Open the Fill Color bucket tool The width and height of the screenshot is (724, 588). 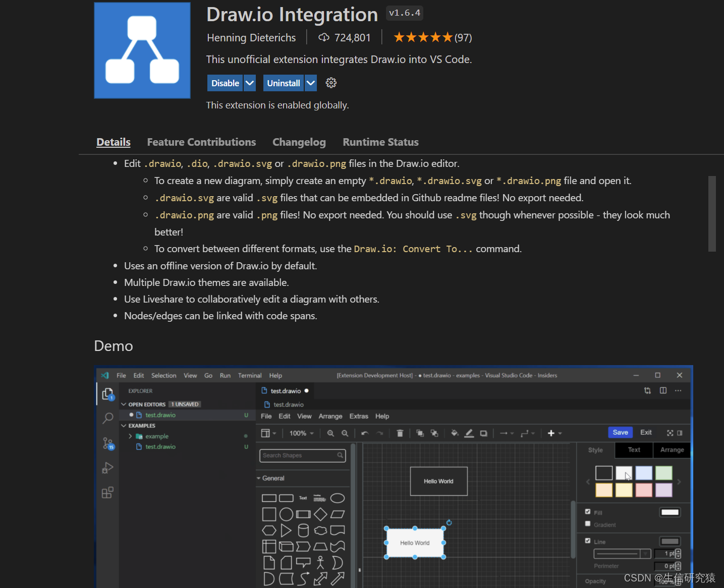click(x=455, y=433)
